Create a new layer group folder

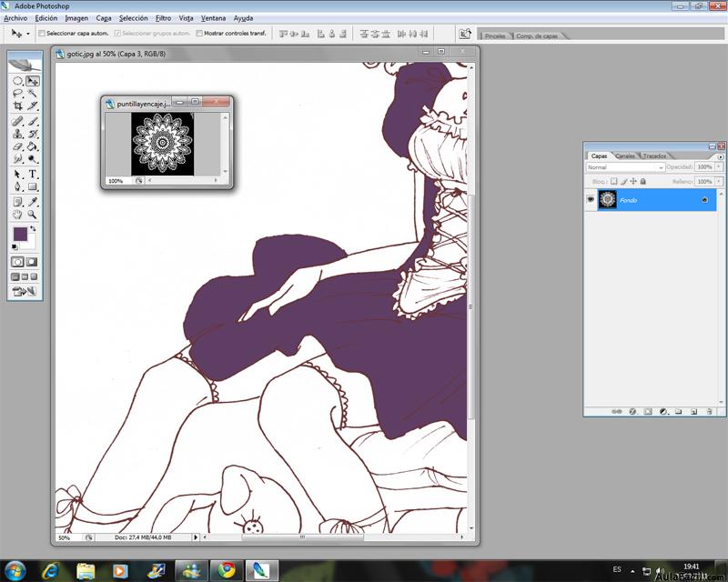(x=678, y=412)
